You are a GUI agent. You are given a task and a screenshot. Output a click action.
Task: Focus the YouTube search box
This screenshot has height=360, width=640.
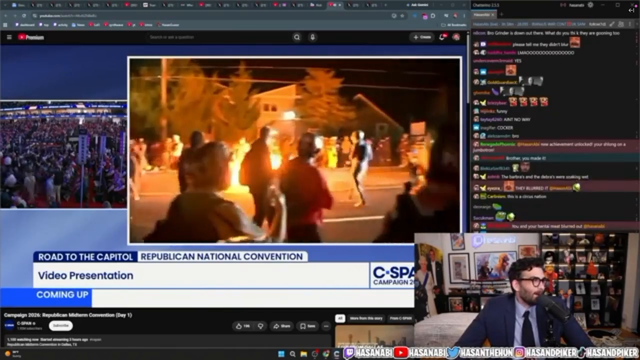pos(218,37)
